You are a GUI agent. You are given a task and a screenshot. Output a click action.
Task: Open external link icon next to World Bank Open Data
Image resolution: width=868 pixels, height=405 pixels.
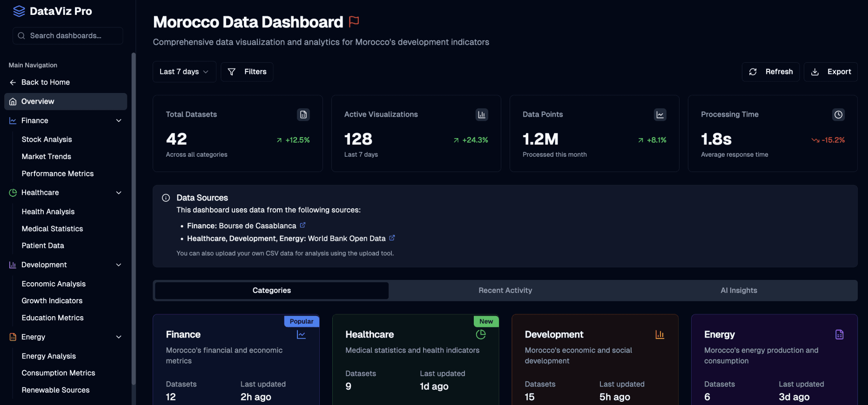pos(392,238)
